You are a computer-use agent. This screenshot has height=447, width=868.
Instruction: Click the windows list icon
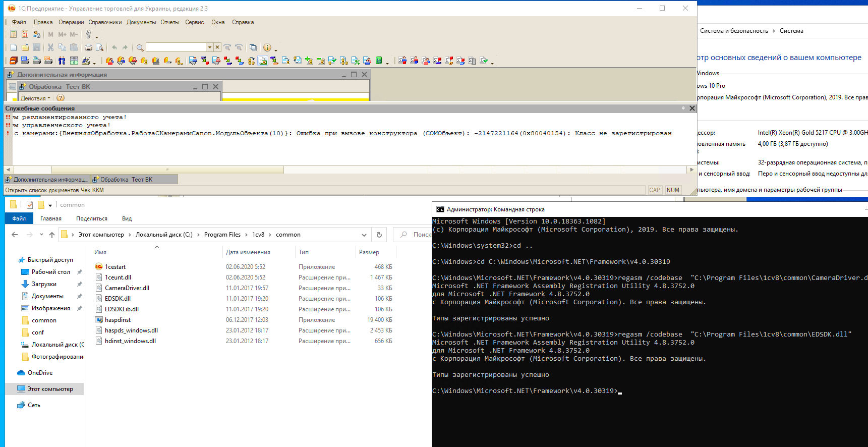(x=253, y=47)
